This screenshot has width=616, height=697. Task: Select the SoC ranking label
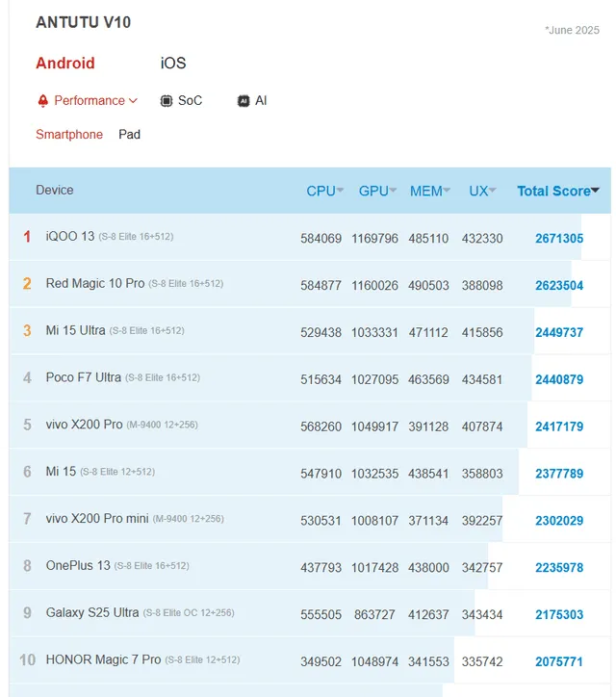click(190, 100)
